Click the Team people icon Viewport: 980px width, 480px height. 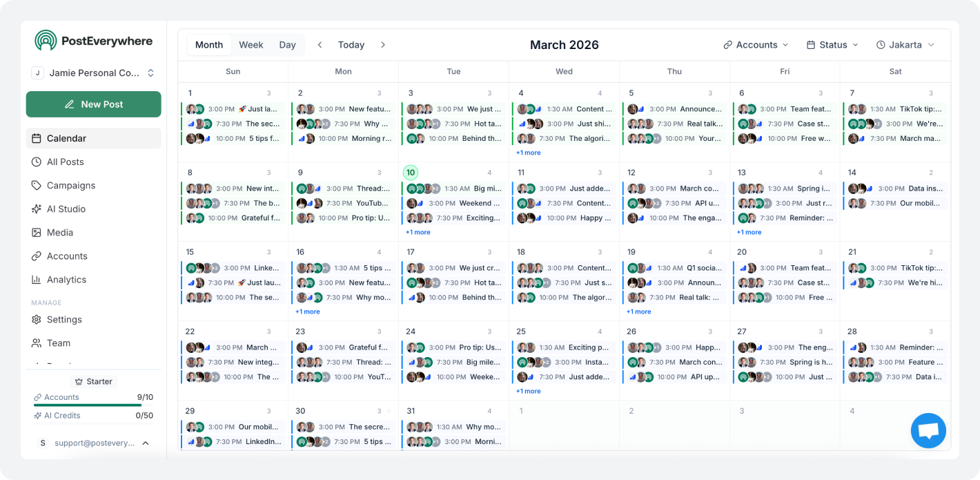point(37,343)
